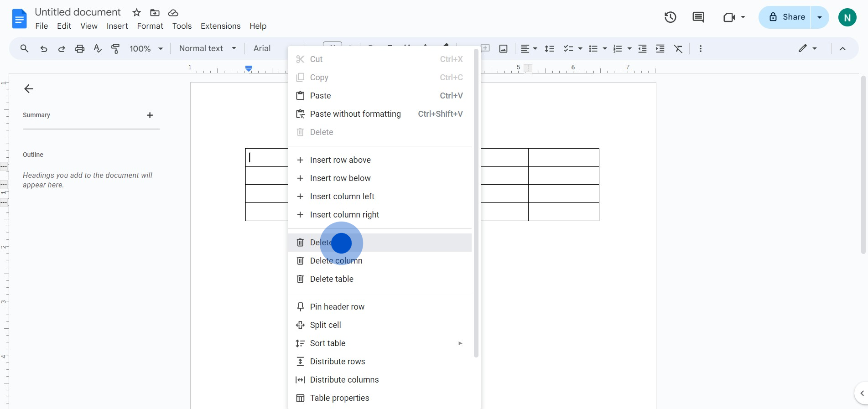The height and width of the screenshot is (409, 868).
Task: Show the side panel chevron
Action: coord(862,393)
